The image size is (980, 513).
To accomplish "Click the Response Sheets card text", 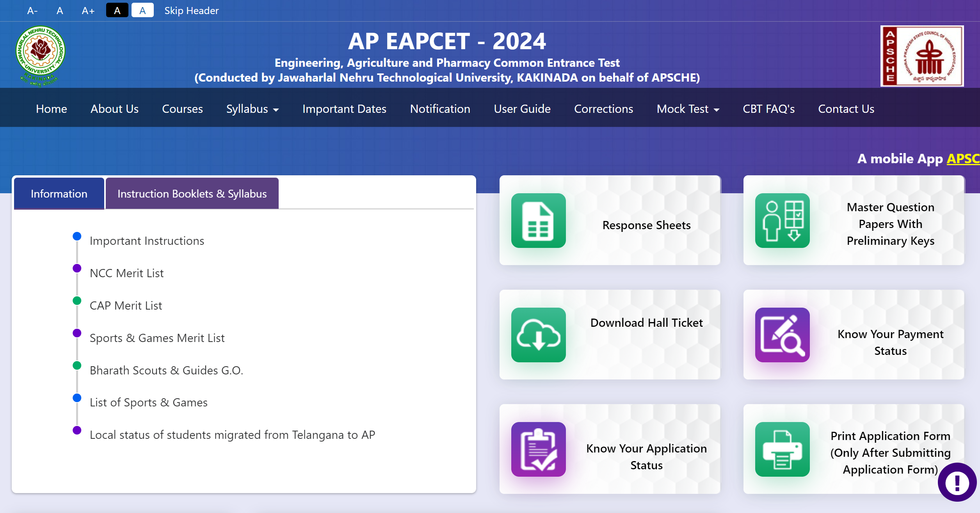I will click(x=647, y=225).
